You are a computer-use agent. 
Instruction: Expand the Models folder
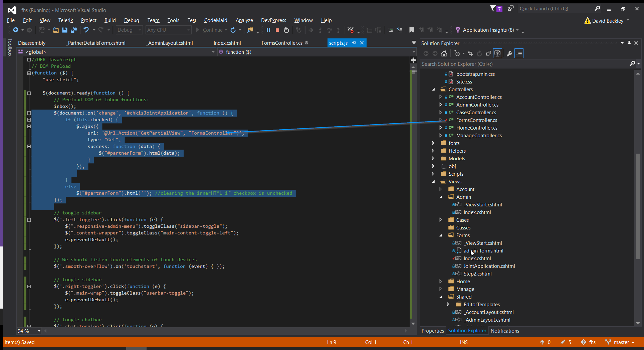click(433, 158)
